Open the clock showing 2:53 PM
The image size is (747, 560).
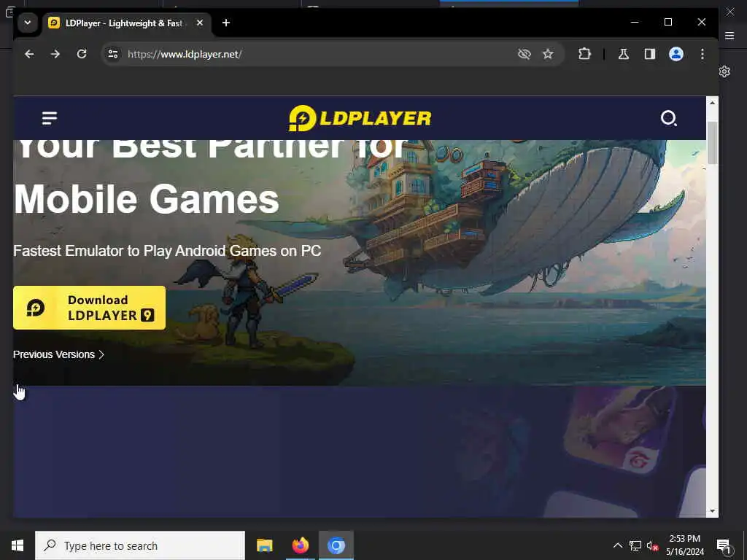tap(684, 545)
